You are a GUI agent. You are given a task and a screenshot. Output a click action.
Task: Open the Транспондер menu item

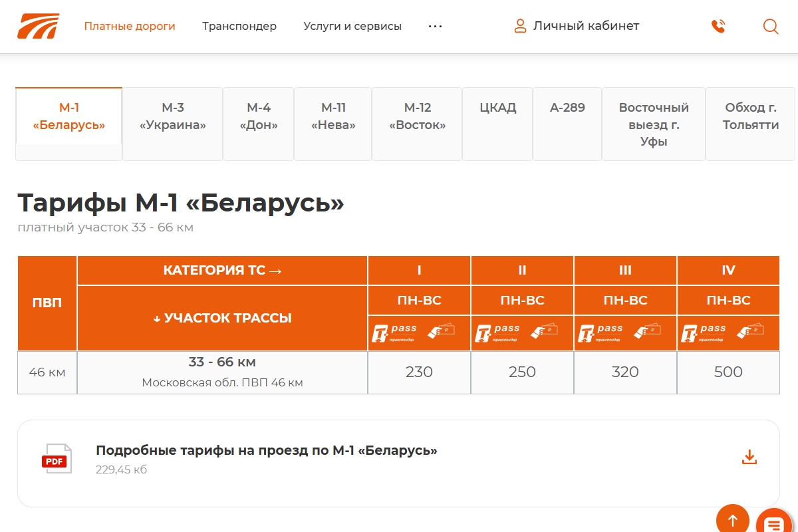click(x=239, y=26)
